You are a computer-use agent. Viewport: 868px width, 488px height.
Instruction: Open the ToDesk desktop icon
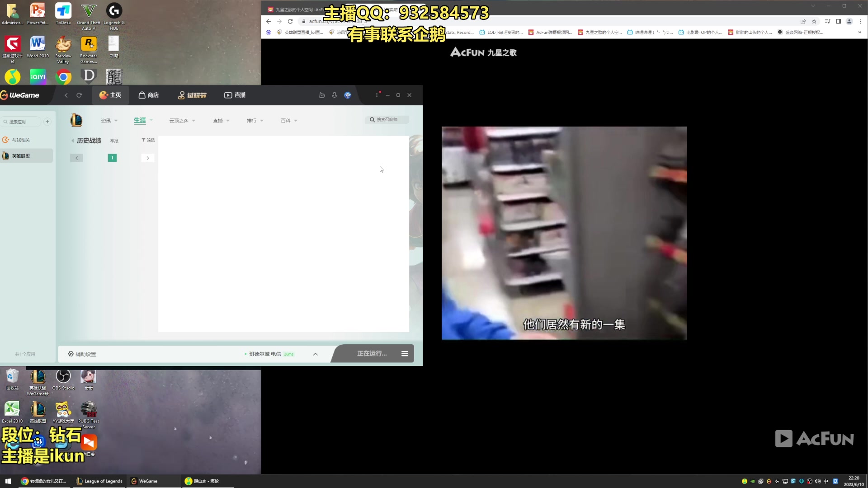pyautogui.click(x=63, y=14)
